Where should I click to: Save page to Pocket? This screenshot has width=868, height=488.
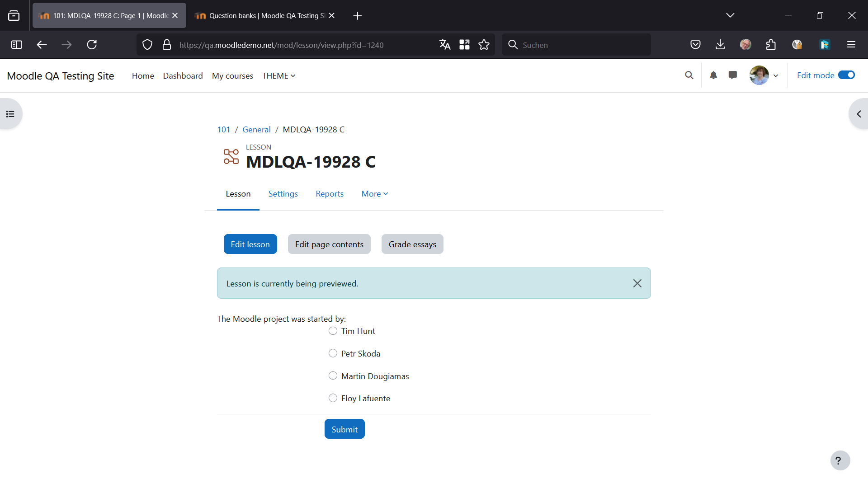click(x=695, y=45)
